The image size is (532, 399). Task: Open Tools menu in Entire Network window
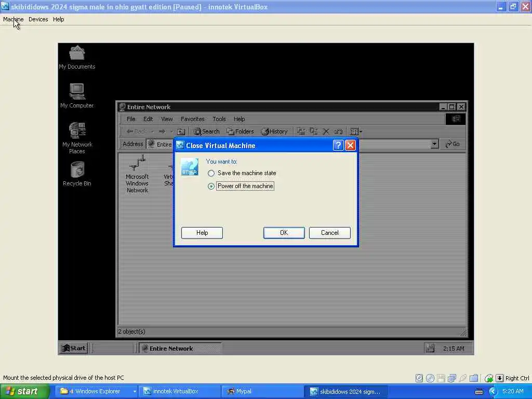pyautogui.click(x=219, y=119)
